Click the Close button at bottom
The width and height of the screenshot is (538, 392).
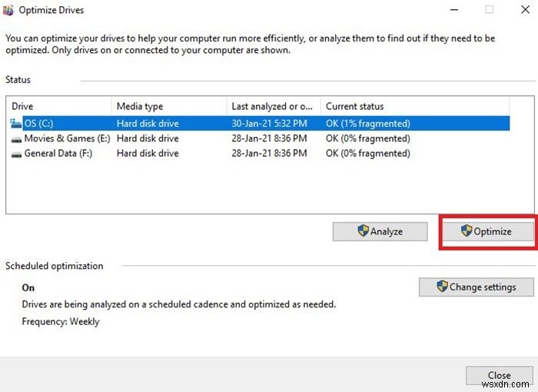pos(500,376)
